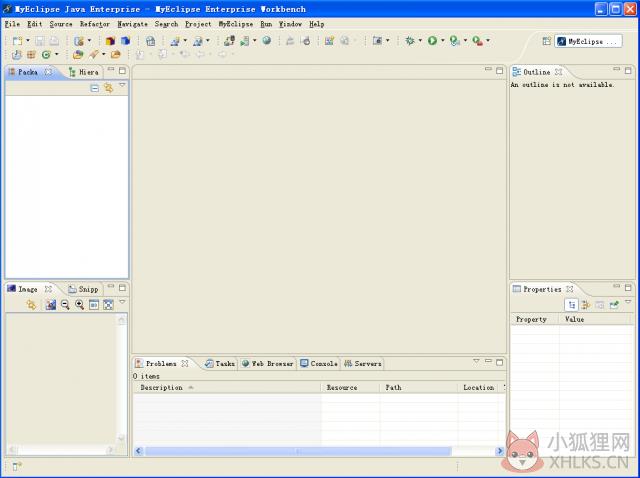Click the green circular C icon
This screenshot has width=640, height=478.
(x=46, y=54)
